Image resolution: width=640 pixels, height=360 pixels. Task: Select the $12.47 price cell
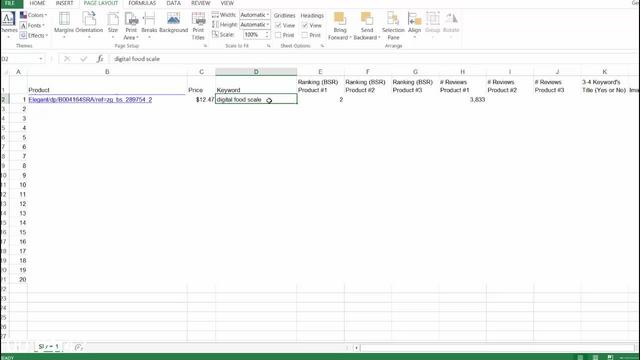click(201, 100)
